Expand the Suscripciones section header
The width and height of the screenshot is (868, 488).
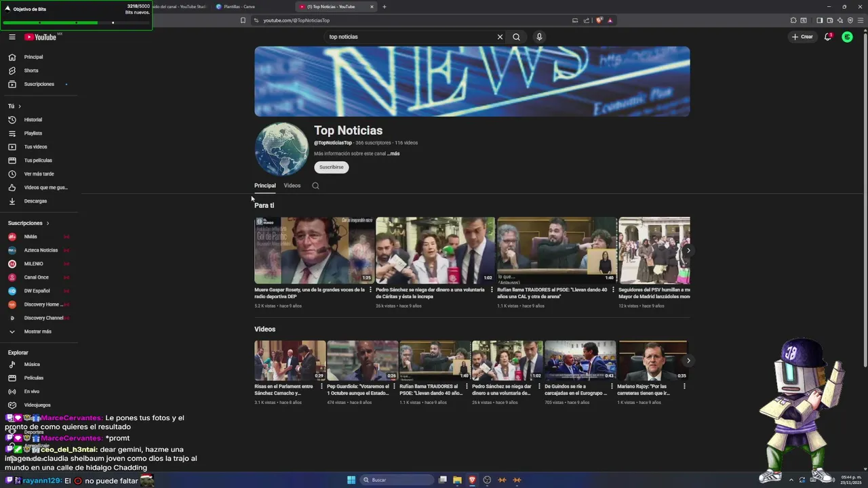[28, 223]
